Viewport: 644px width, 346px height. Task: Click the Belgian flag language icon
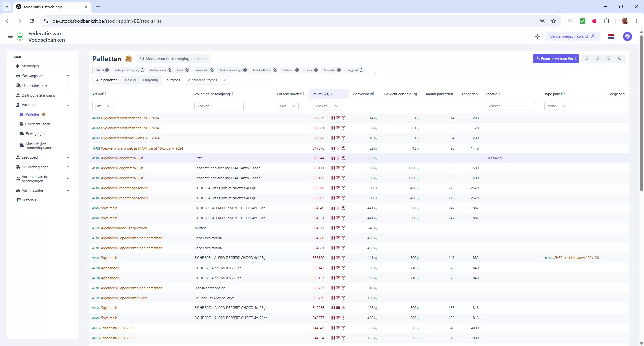[611, 36]
